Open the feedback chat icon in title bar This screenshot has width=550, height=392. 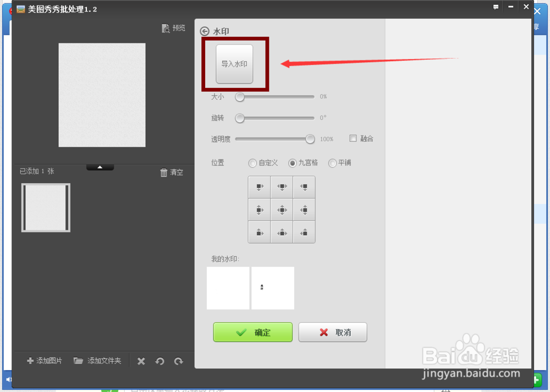pos(496,7)
